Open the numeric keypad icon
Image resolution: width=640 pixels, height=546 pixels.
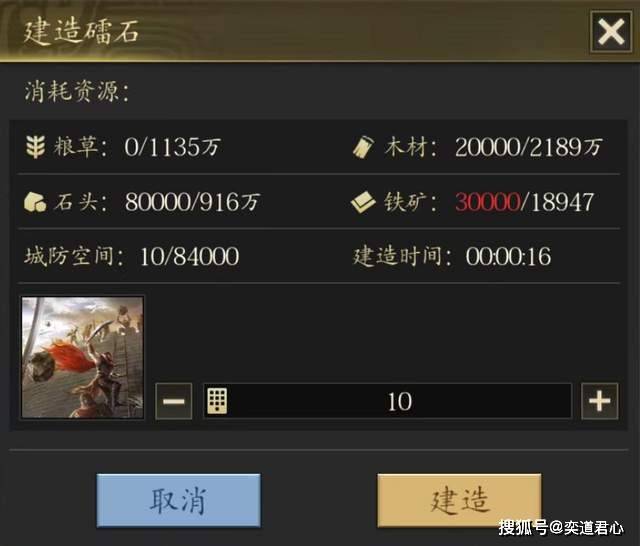(x=217, y=401)
